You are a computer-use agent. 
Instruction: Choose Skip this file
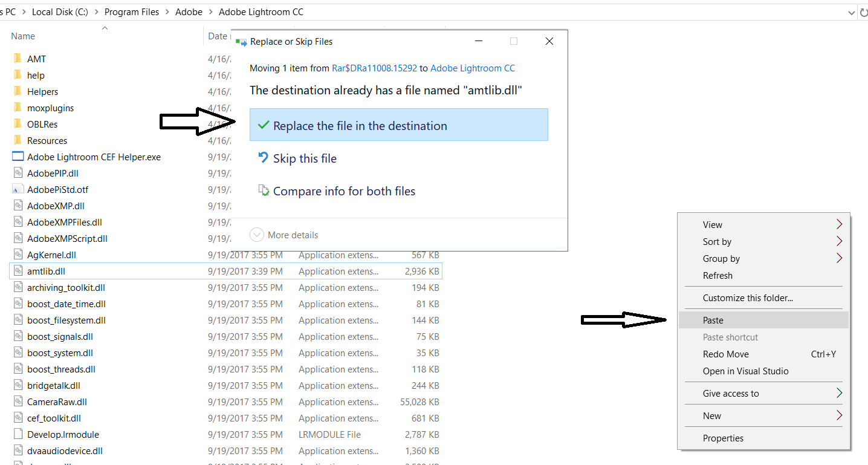tap(399, 158)
